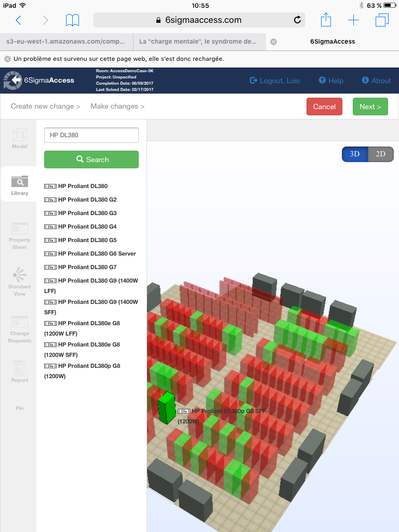Click the About info icon
The height and width of the screenshot is (532, 399).
click(365, 80)
